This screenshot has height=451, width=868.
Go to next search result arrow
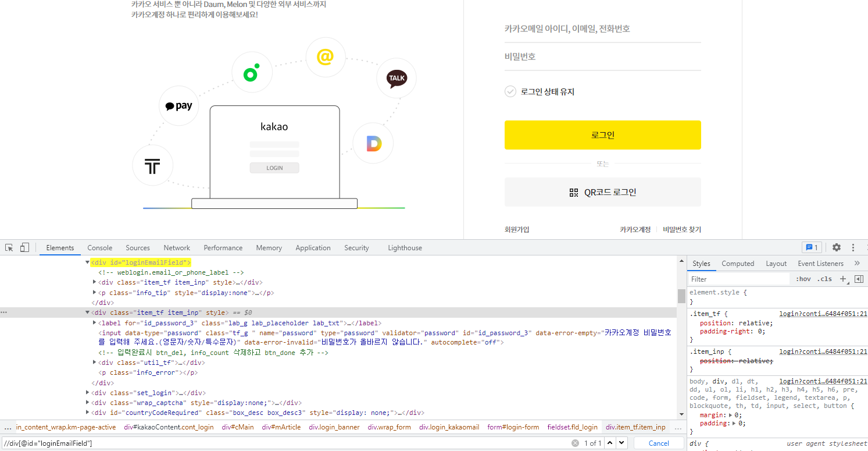[x=621, y=443]
